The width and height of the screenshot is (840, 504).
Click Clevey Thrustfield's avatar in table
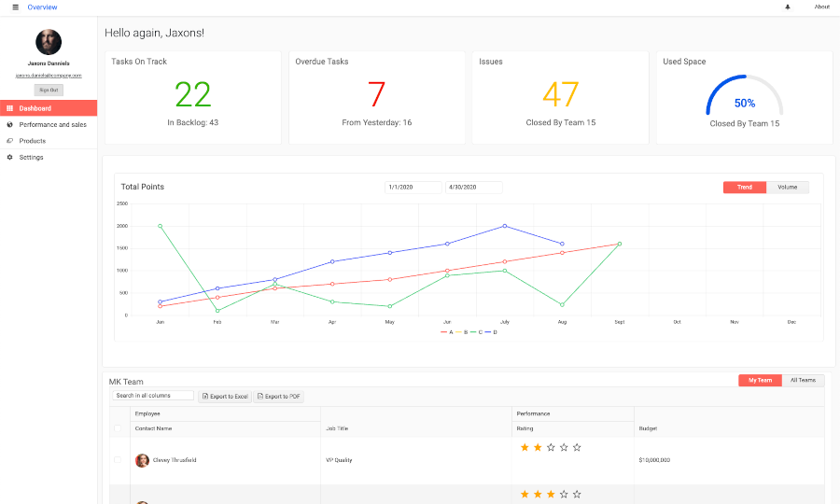[142, 460]
